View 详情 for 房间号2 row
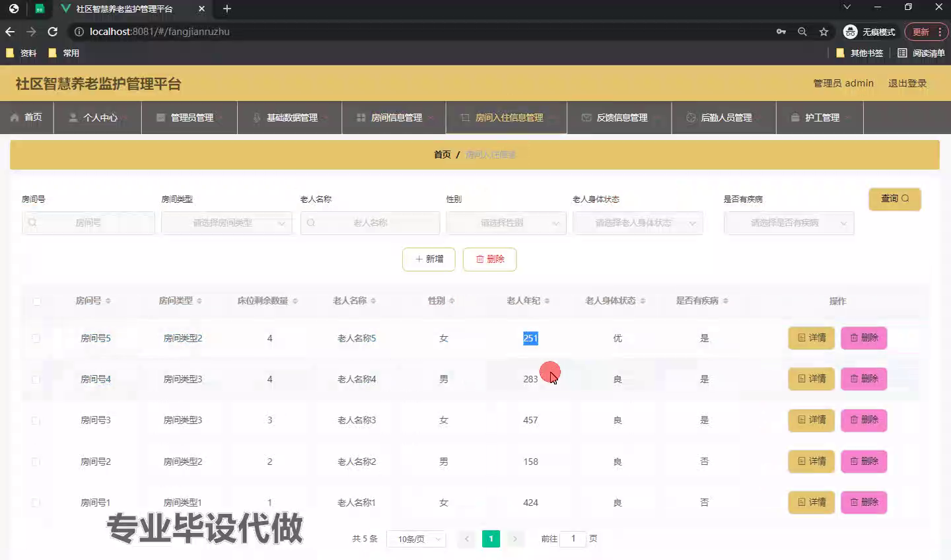951x560 pixels. [812, 462]
